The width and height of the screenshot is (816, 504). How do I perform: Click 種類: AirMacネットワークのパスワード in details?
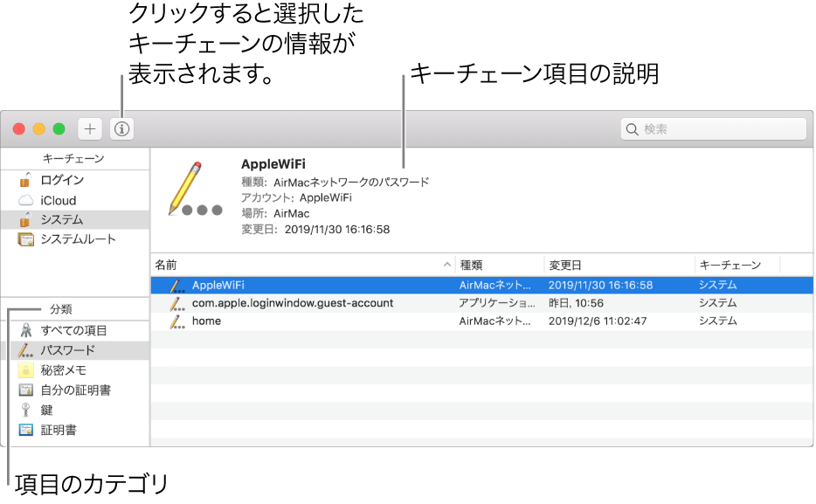pos(335,182)
